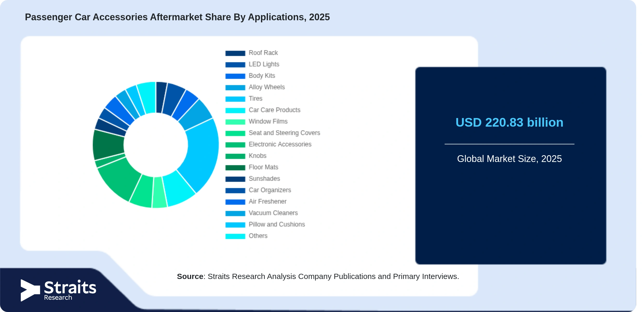Select the Electronic Accessories legend label
This screenshot has width=644, height=312.
280,144
